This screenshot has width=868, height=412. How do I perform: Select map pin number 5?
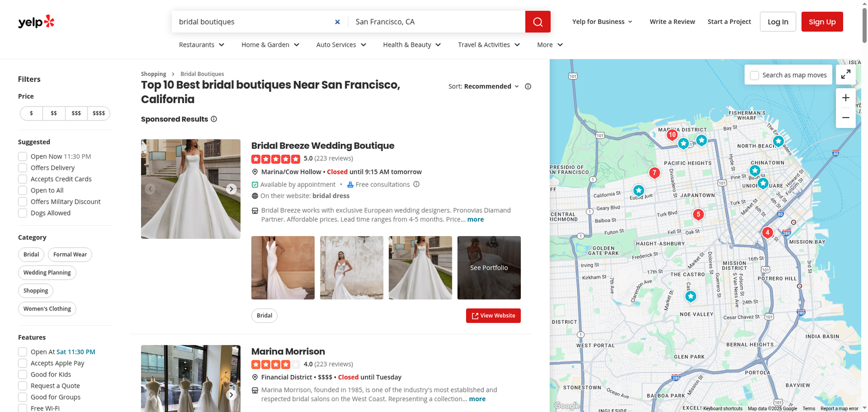click(699, 214)
